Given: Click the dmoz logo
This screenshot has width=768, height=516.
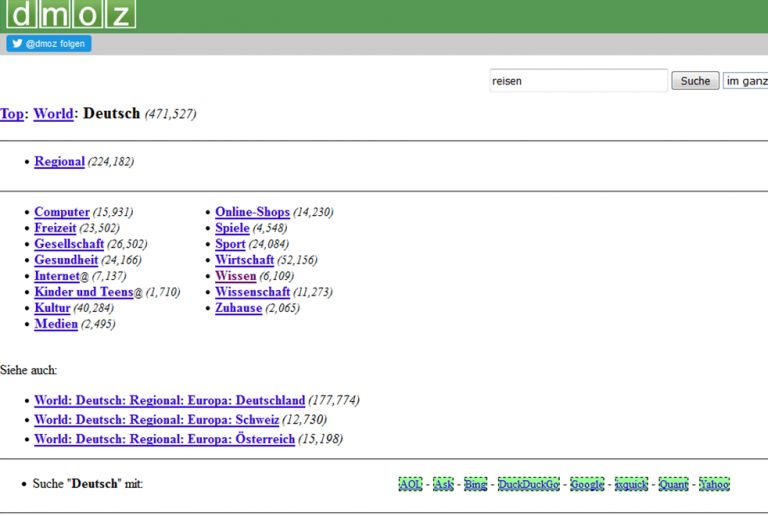Looking at the screenshot, I should point(71,14).
